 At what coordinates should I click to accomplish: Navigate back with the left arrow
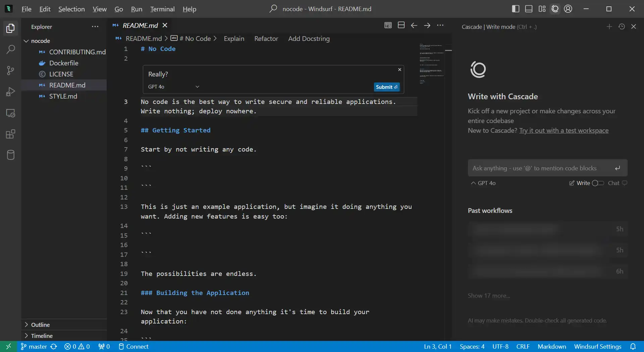click(x=414, y=25)
